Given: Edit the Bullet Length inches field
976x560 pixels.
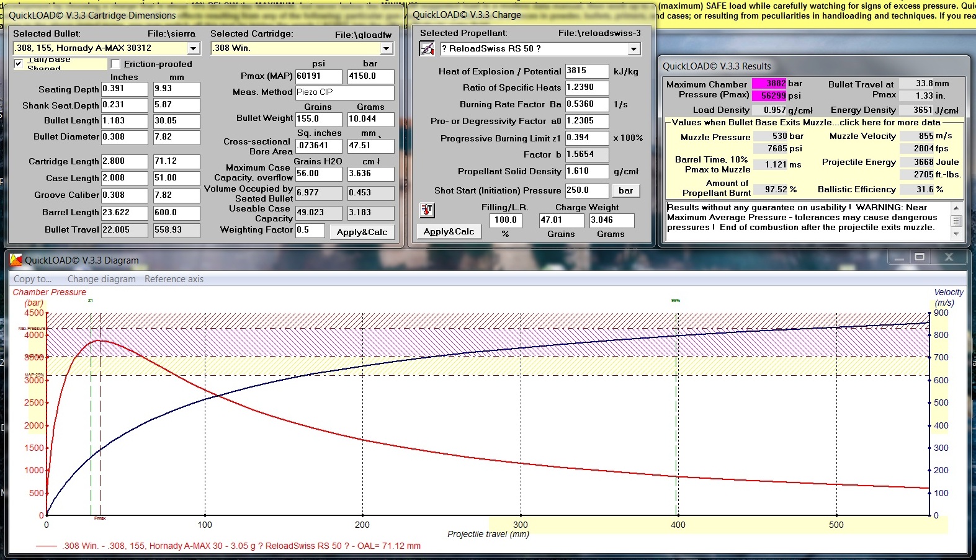Looking at the screenshot, I should (x=125, y=121).
